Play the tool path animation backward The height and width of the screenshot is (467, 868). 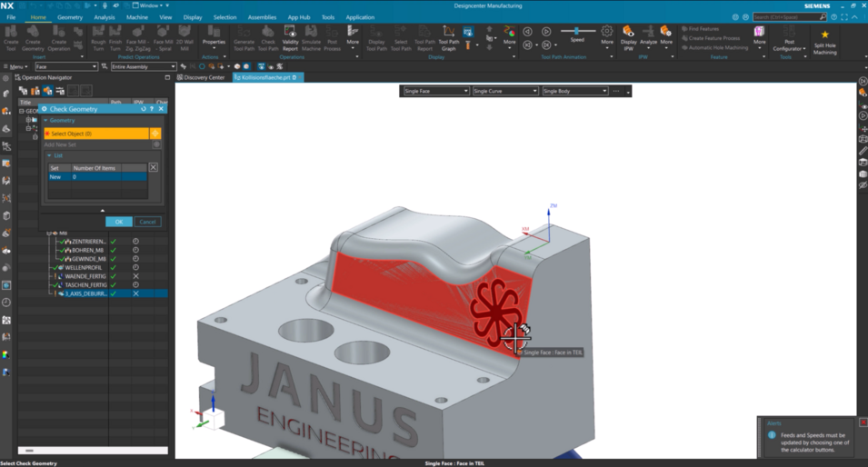(527, 32)
